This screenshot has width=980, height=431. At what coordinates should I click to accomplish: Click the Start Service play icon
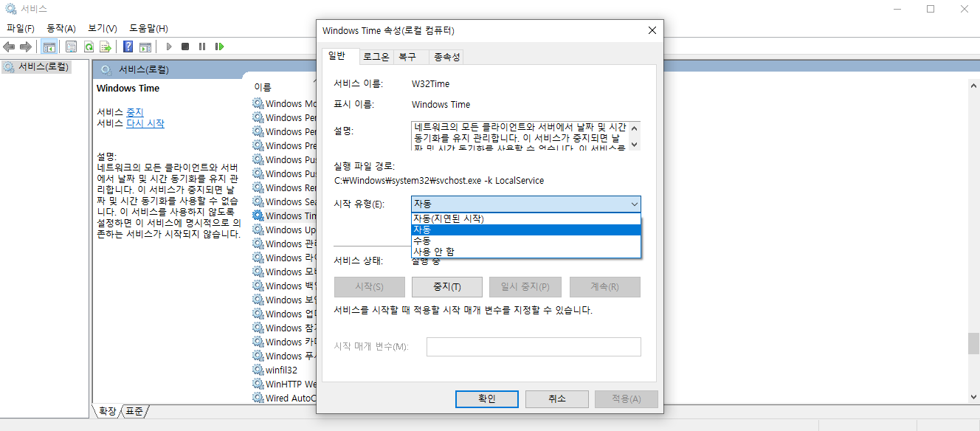click(169, 46)
